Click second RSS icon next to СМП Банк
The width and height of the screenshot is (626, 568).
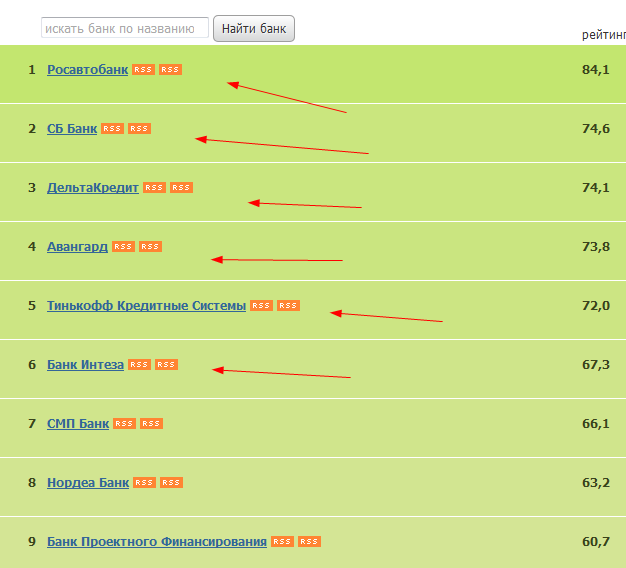coord(151,424)
